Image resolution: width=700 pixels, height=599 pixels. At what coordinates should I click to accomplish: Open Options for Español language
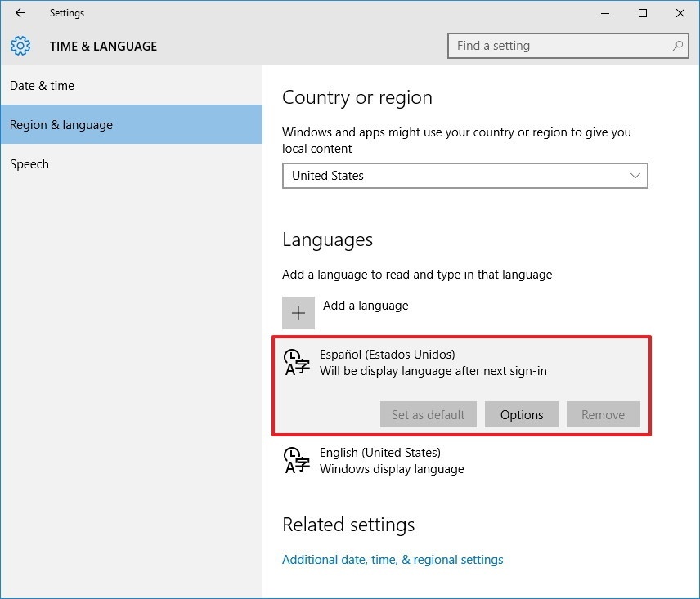coord(522,414)
